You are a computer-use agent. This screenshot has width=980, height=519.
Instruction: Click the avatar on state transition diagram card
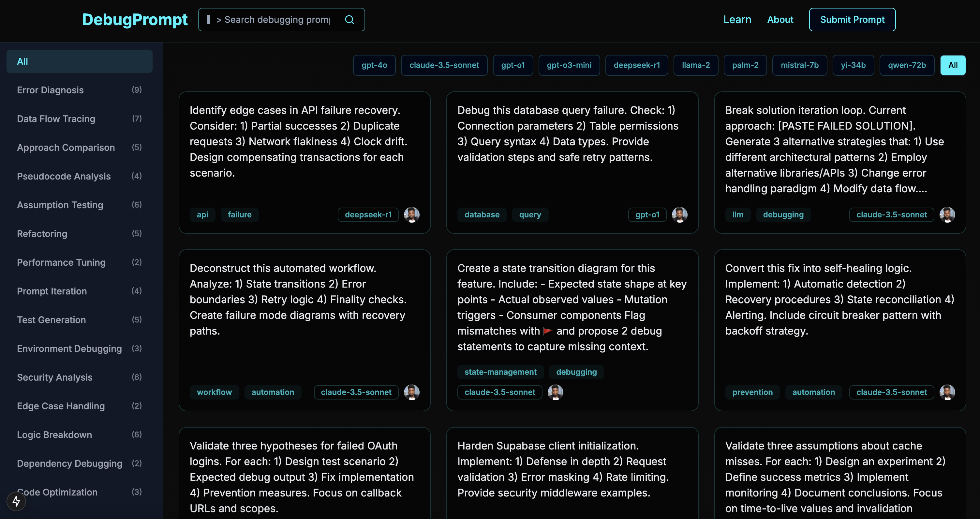556,392
